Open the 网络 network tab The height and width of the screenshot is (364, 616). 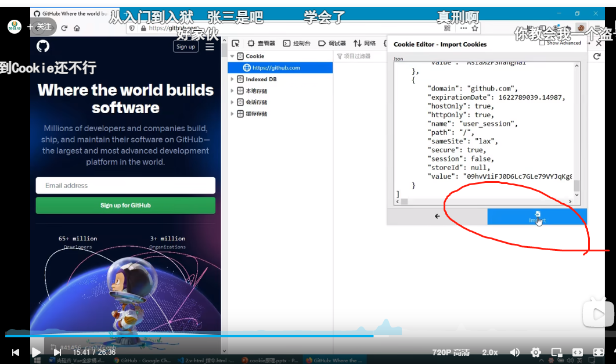[x=365, y=43]
